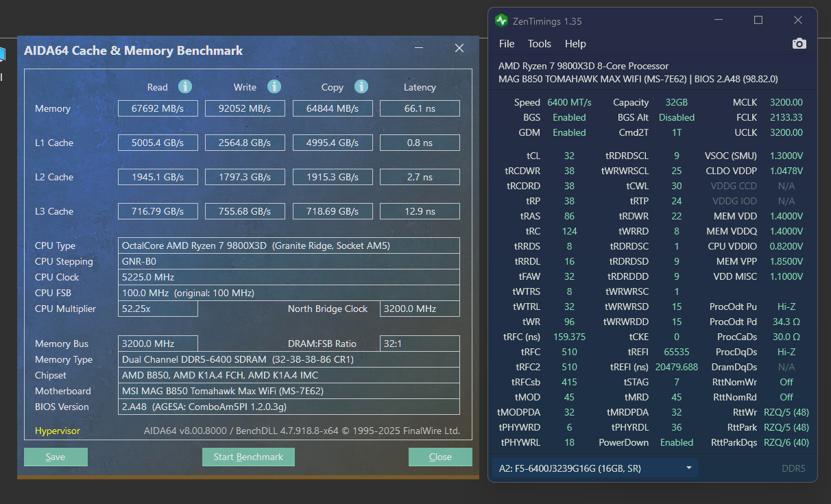Image resolution: width=831 pixels, height=504 pixels.
Task: Click the yellow Hypervisor text
Action: click(58, 431)
